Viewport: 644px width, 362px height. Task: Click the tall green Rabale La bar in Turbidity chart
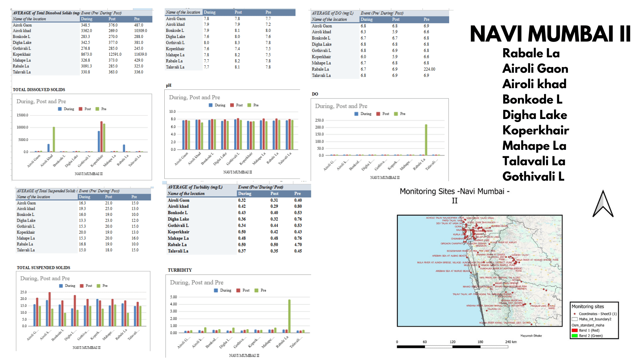tap(289, 316)
